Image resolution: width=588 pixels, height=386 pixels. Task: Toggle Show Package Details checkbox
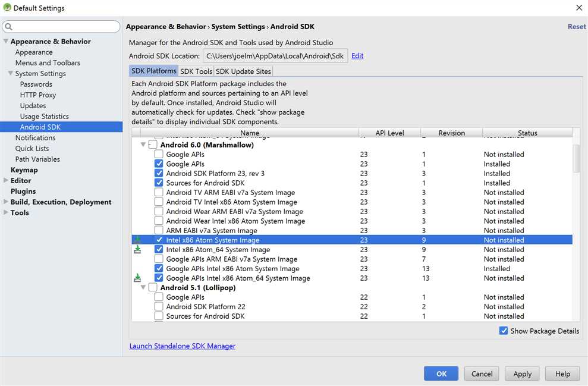[504, 331]
